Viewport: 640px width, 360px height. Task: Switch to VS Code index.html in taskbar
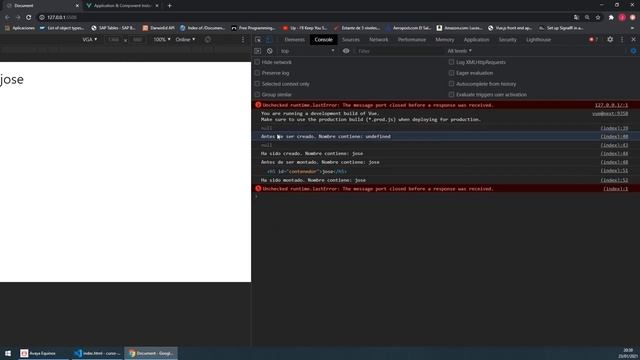tap(97, 353)
